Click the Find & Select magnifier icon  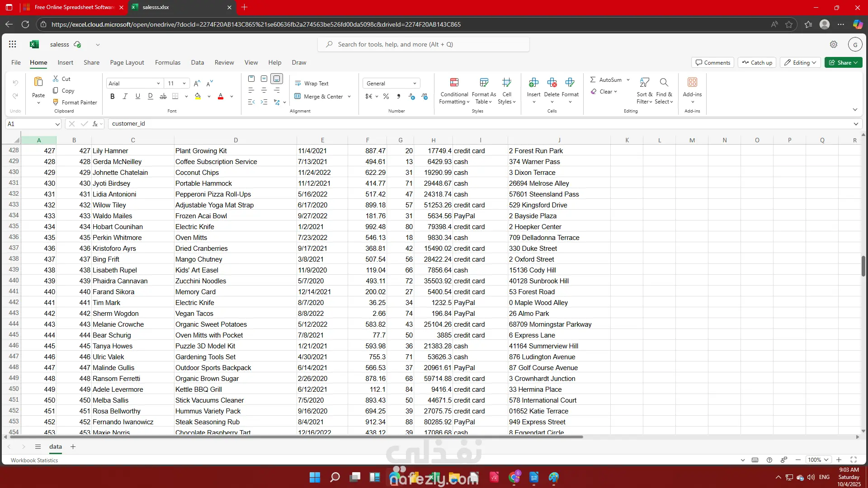(664, 82)
